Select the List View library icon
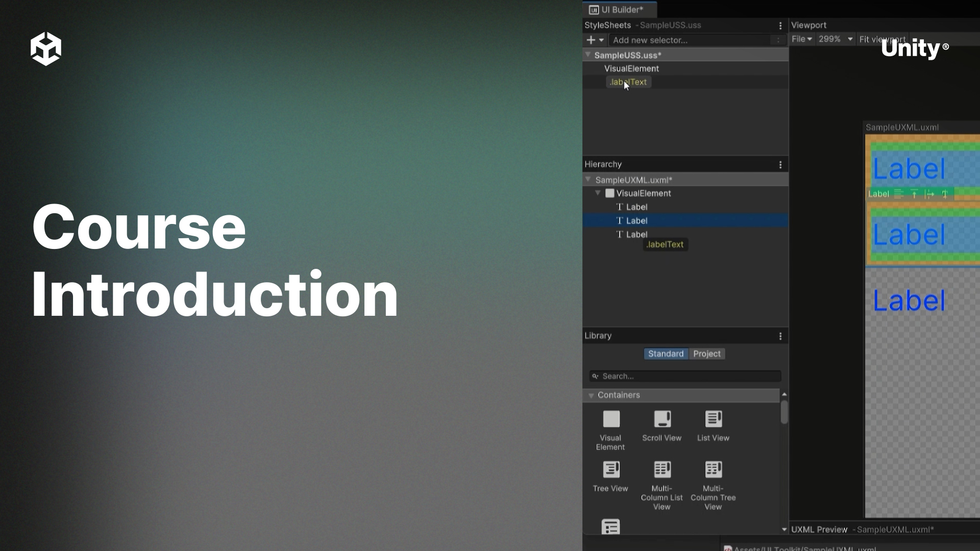This screenshot has height=551, width=980. (x=713, y=419)
